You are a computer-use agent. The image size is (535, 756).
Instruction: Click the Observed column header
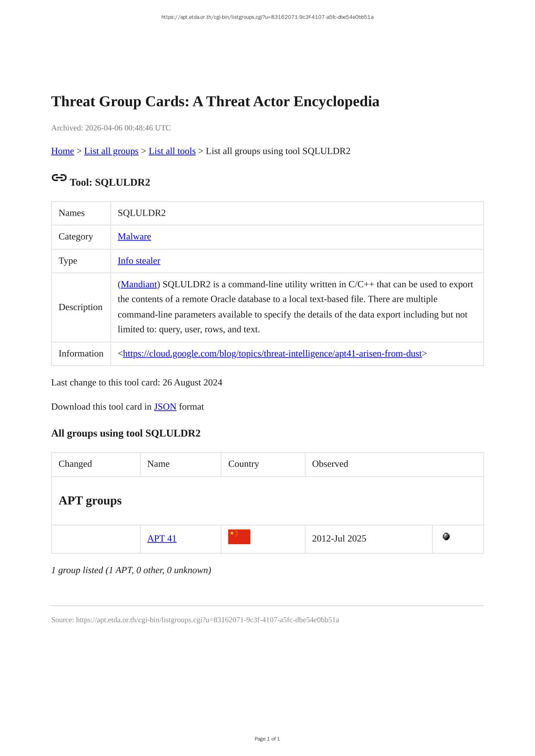point(330,464)
